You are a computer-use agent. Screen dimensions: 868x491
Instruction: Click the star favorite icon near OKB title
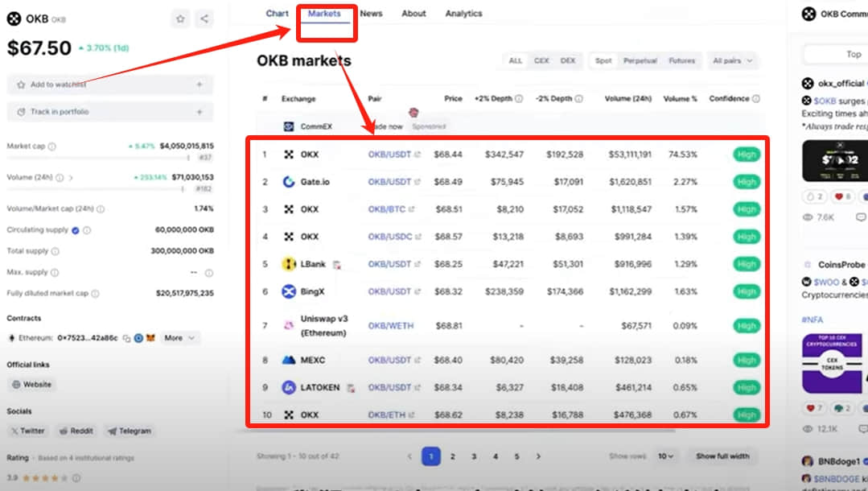[180, 19]
